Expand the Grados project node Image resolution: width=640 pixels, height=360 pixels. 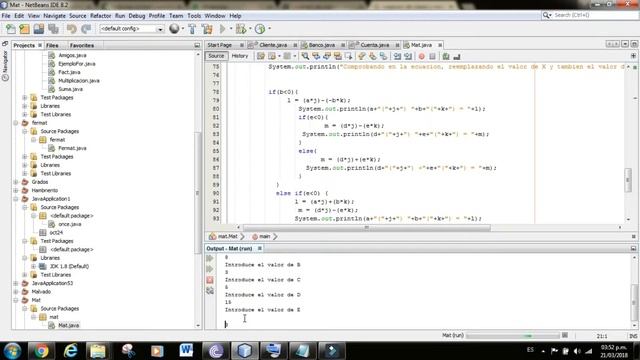tap(16, 182)
